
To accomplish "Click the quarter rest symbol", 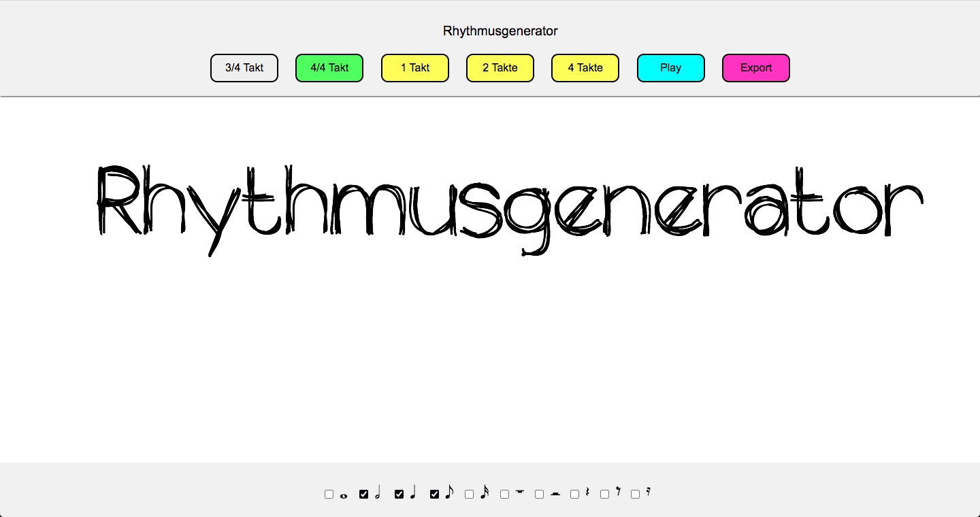I will [x=587, y=492].
